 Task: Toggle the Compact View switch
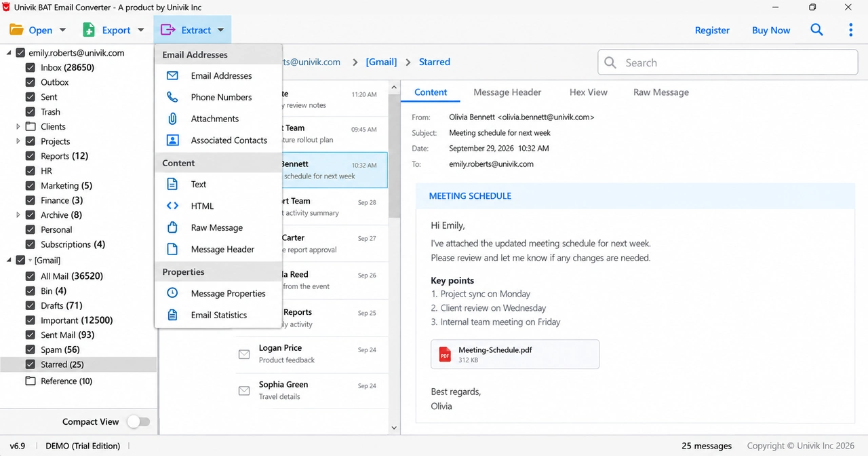[138, 421]
